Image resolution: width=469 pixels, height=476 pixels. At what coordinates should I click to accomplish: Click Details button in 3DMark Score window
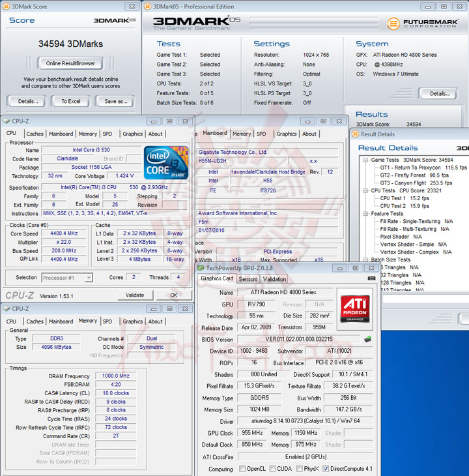[28, 101]
